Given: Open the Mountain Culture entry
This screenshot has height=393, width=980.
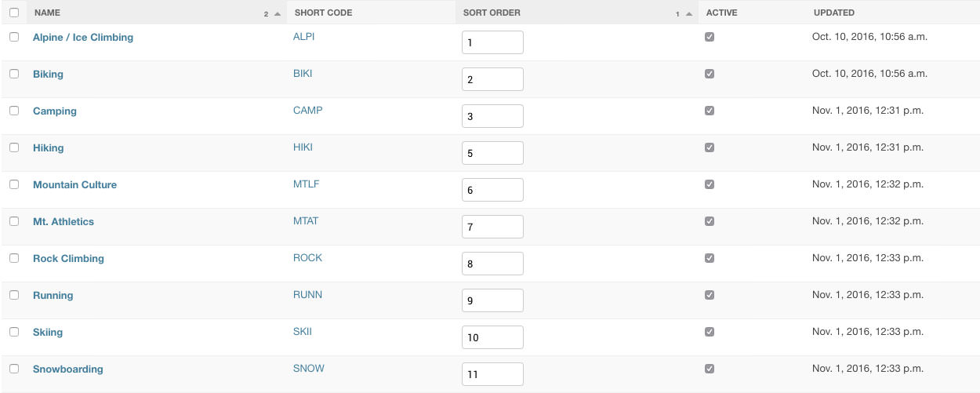Looking at the screenshot, I should [74, 185].
